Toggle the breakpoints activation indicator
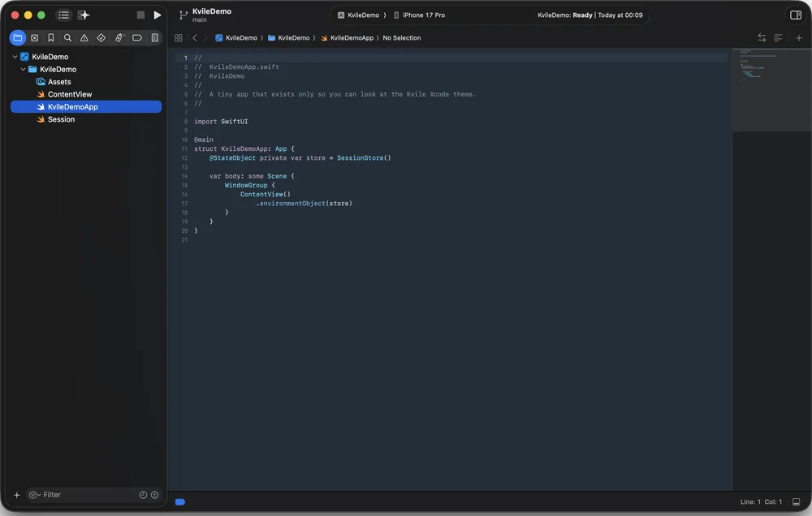 coord(180,501)
